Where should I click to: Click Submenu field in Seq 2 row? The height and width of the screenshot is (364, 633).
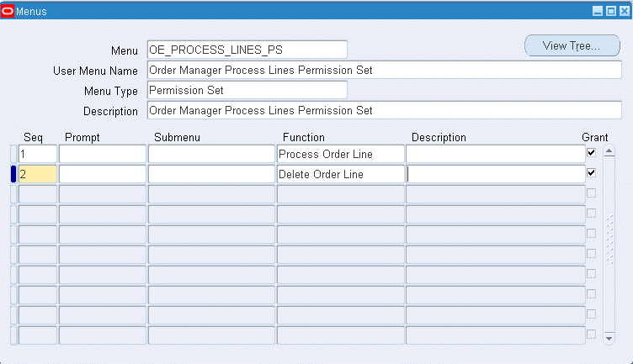coord(211,174)
